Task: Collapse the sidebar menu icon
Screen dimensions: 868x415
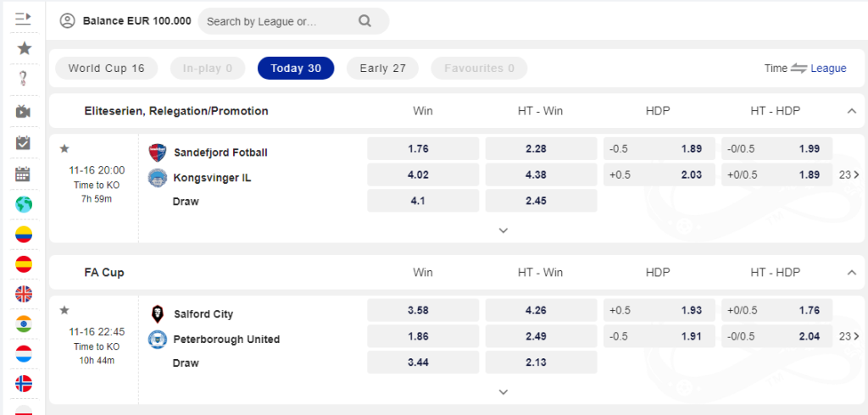Action: pyautogui.click(x=24, y=17)
